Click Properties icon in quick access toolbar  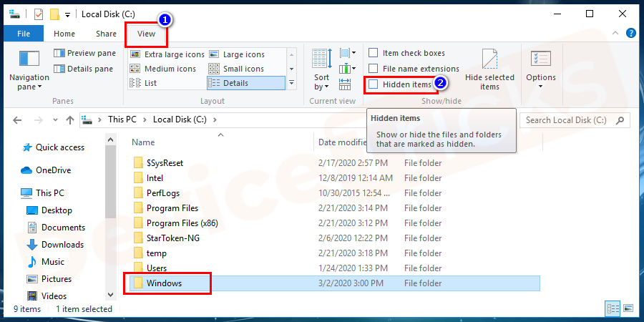coord(38,14)
